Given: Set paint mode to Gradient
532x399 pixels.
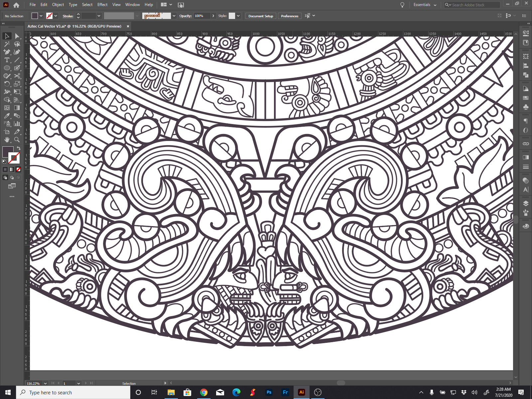Looking at the screenshot, I should (12, 169).
